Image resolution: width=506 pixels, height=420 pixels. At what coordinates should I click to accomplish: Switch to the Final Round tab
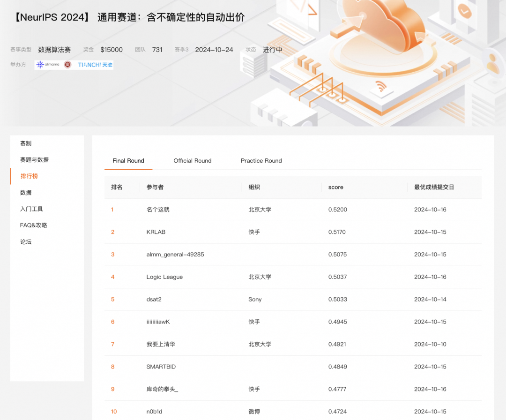point(128,160)
